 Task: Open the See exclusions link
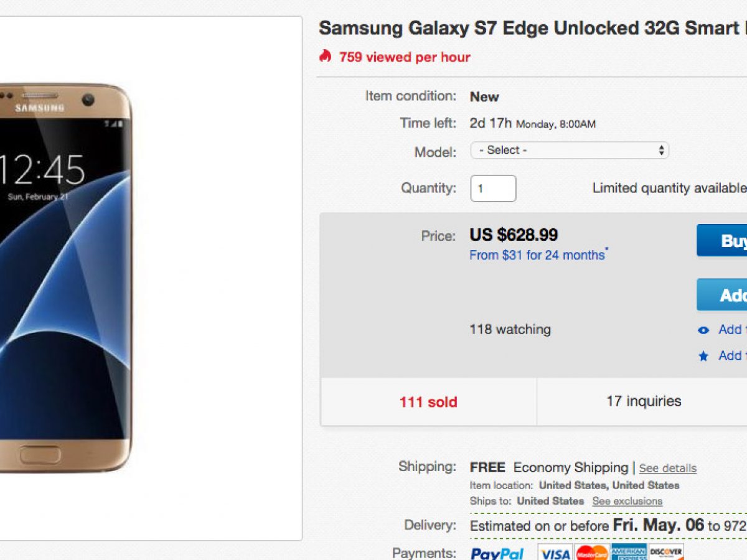[627, 502]
